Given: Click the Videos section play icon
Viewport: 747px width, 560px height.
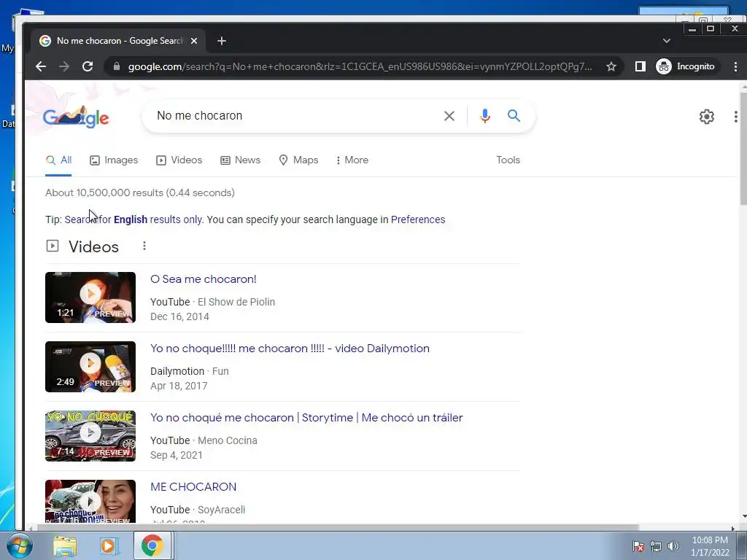Looking at the screenshot, I should coord(53,246).
